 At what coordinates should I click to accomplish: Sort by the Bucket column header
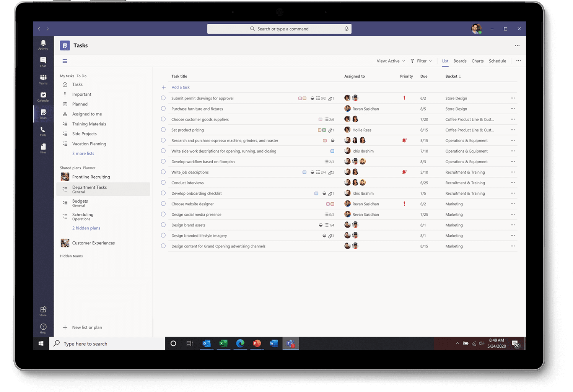(453, 76)
